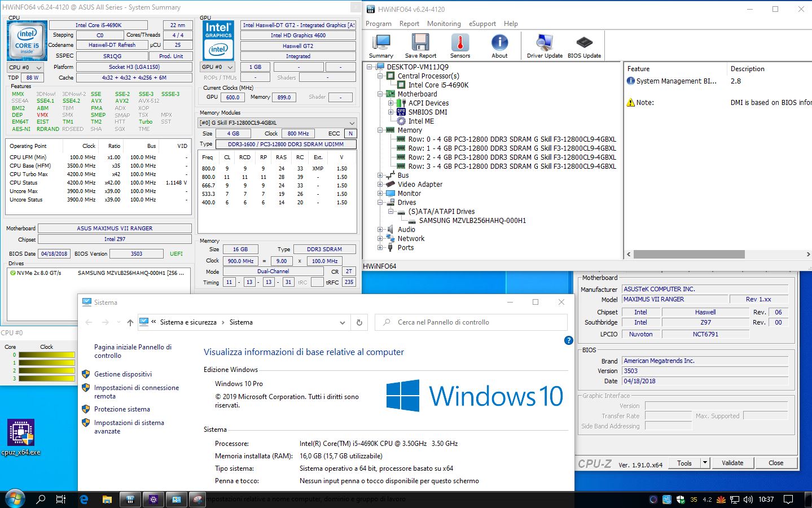Click the Ports plug icon in the tree
The image size is (812, 508).
click(390, 248)
